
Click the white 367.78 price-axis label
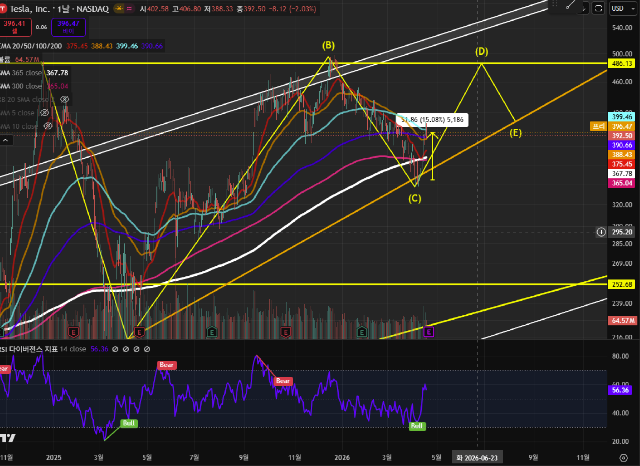coord(622,174)
